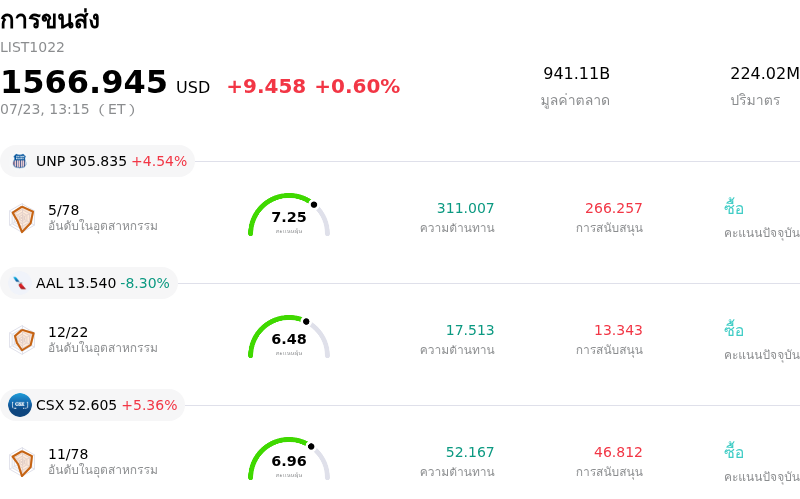Click the CSX support value 46.812
Viewport: 800px width, 499px height.
pos(618,452)
